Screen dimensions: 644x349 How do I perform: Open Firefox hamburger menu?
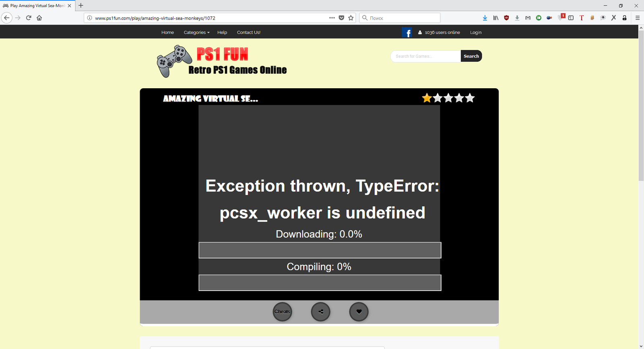[638, 18]
